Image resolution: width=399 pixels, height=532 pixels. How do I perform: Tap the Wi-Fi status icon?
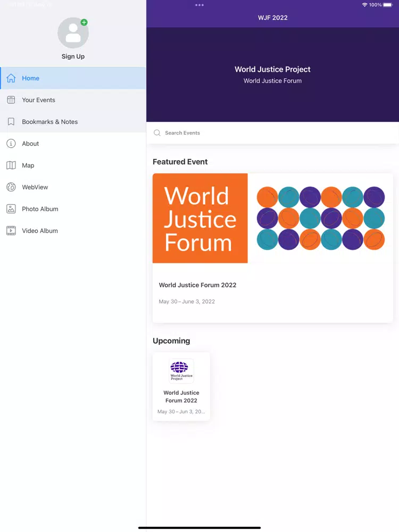tap(365, 5)
